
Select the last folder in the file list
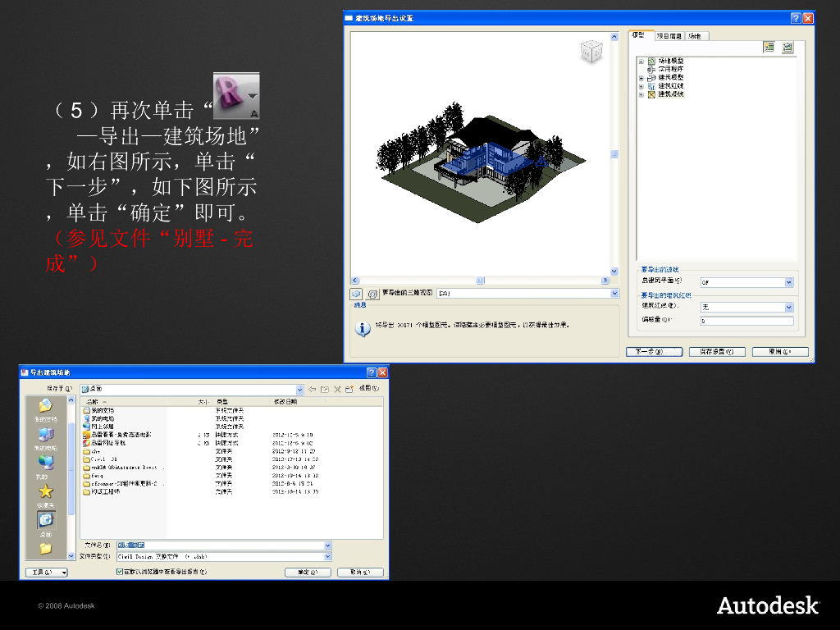coord(102,492)
